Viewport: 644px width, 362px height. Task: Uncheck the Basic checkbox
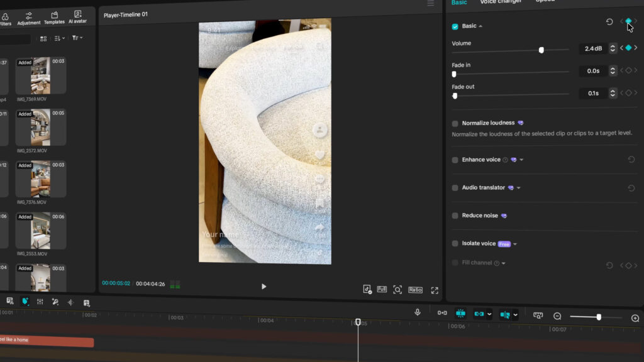(455, 26)
